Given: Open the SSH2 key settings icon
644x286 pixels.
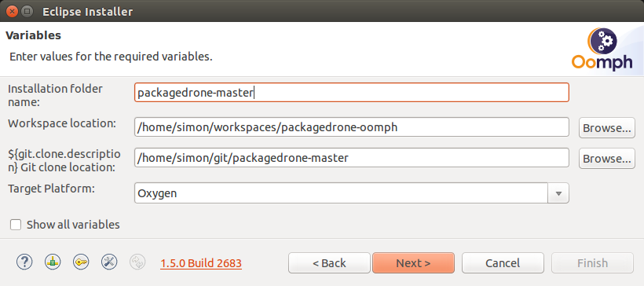Looking at the screenshot, I should pos(81,262).
